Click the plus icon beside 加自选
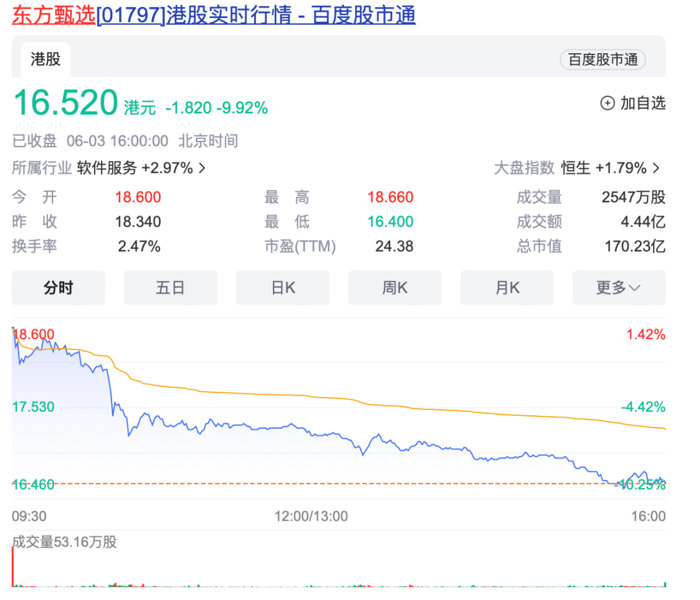The image size is (700, 600). [x=607, y=103]
